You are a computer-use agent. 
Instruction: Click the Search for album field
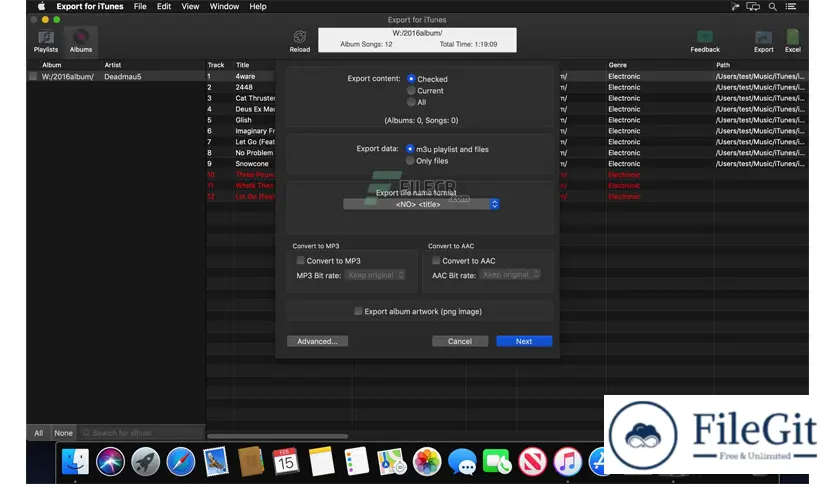141,433
